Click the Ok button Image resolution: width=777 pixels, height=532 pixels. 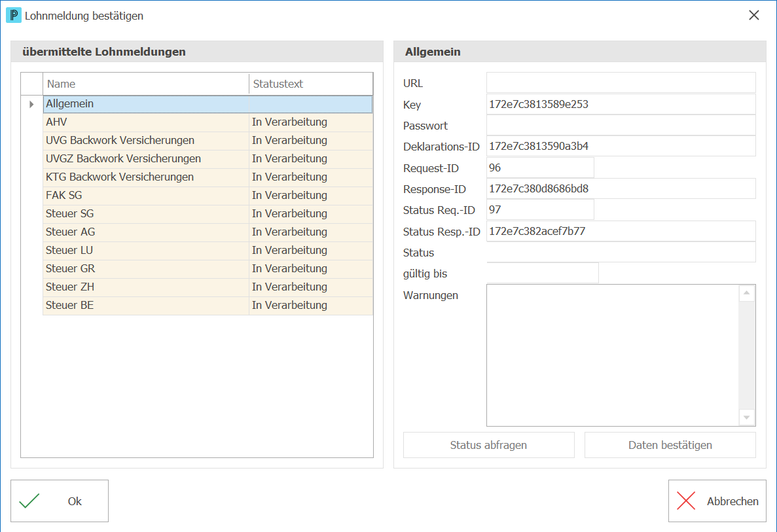[60, 501]
